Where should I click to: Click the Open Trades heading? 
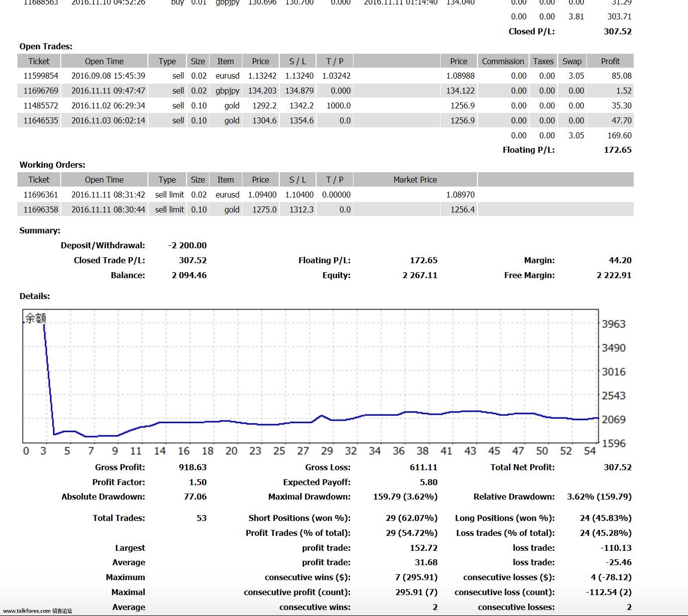(x=46, y=46)
